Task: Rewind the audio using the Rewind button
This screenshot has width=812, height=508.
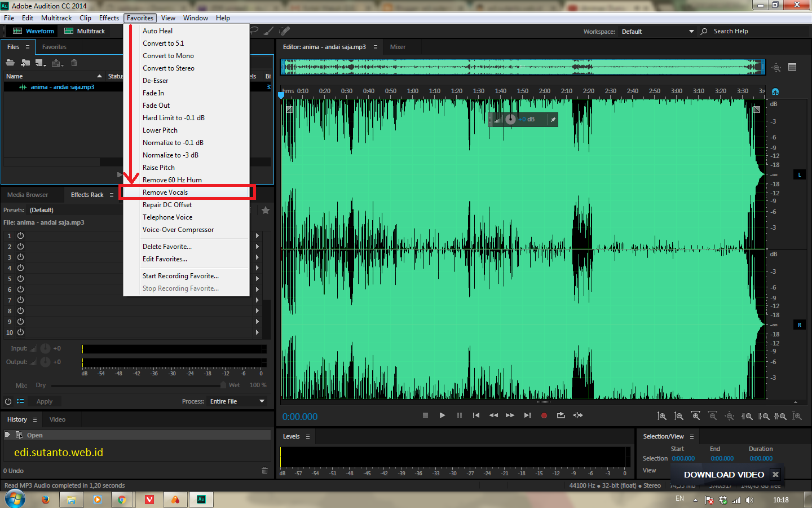Action: pyautogui.click(x=493, y=415)
